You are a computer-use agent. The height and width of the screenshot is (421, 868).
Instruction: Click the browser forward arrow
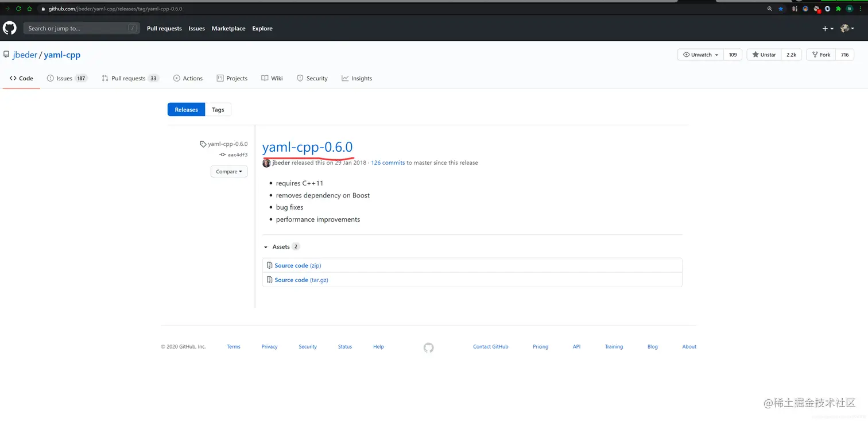click(x=7, y=9)
